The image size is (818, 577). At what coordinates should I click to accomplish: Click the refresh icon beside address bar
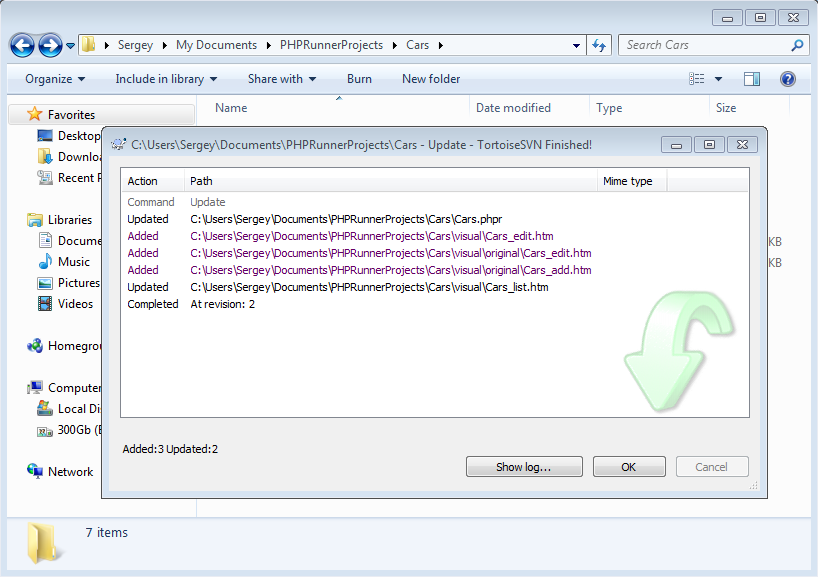point(599,45)
